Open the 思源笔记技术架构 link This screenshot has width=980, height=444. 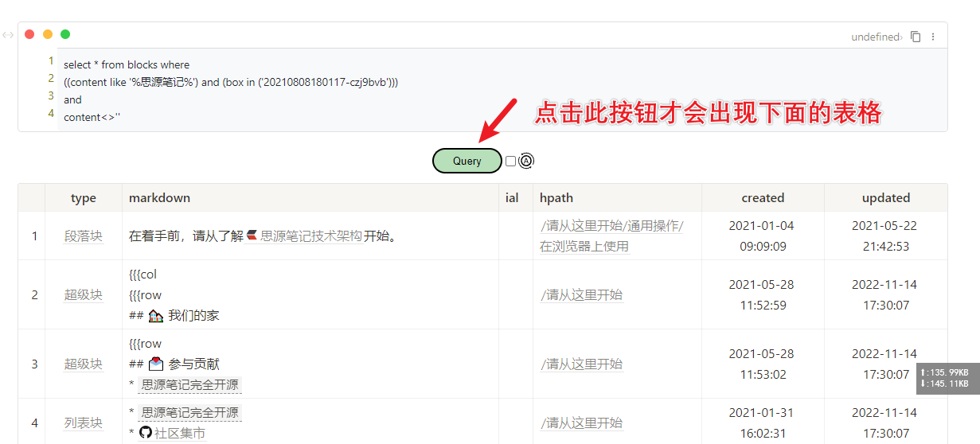point(310,236)
